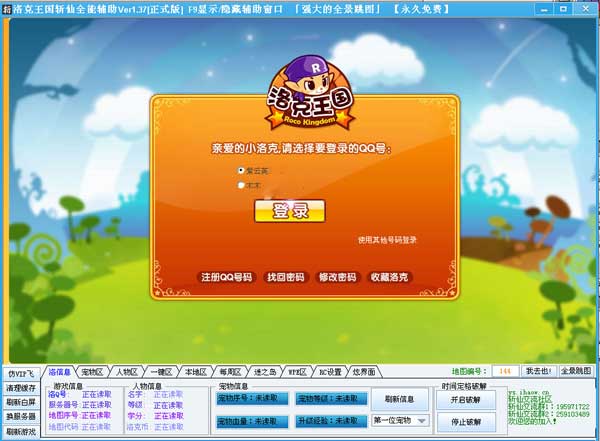The width and height of the screenshot is (600, 441).
Task: Click 洛Q号 label in 游戏信息
Action: pos(57,394)
